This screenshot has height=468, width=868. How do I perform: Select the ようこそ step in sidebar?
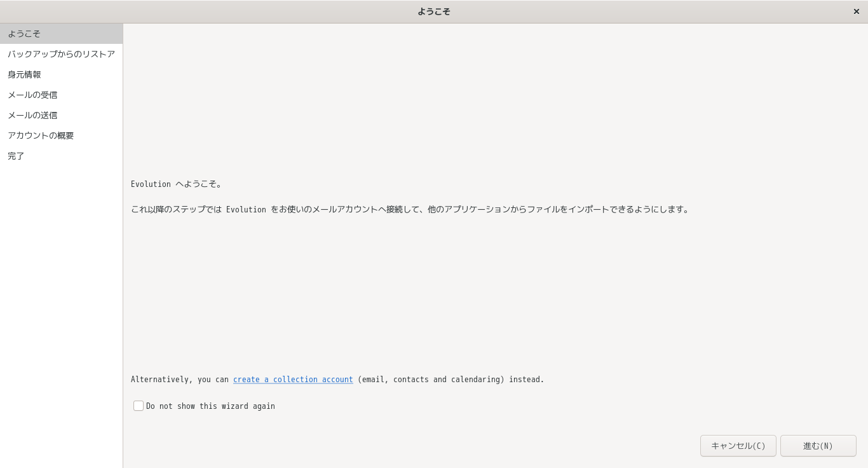(61, 34)
